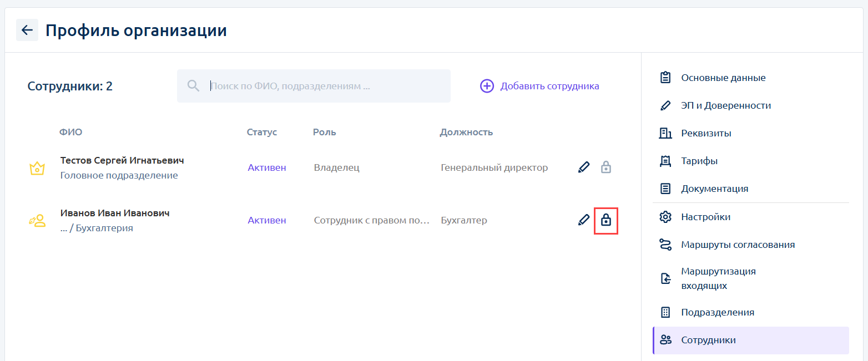Click the Настройки gear icon

[665, 217]
